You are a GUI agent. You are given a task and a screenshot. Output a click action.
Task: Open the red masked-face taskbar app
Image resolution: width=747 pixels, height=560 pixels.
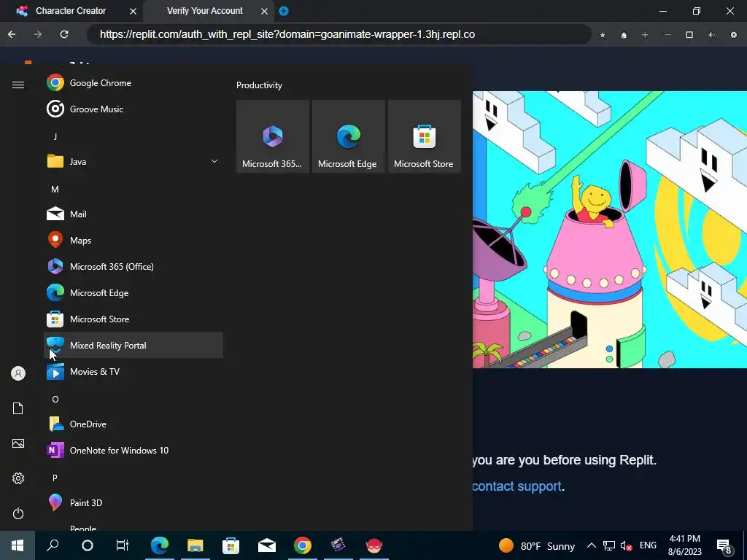click(x=374, y=545)
